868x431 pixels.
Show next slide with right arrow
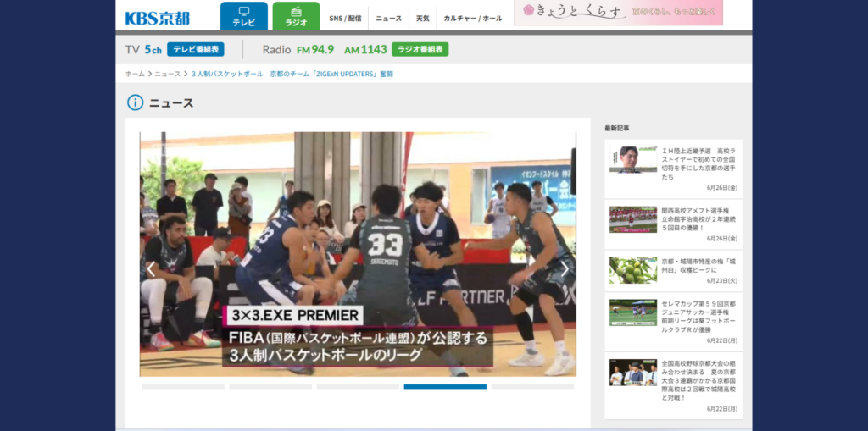click(564, 269)
